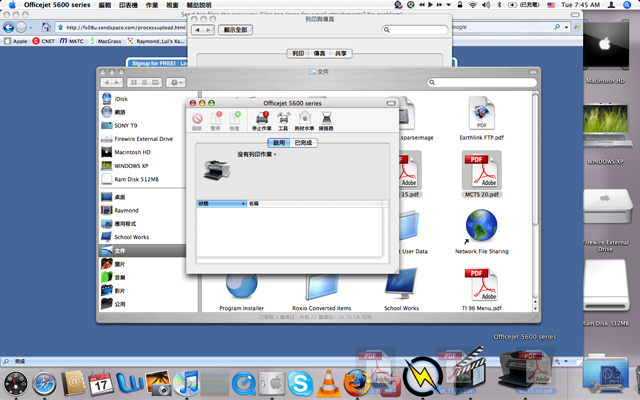
Task: Switch Finder to list view
Action: pos(145,82)
